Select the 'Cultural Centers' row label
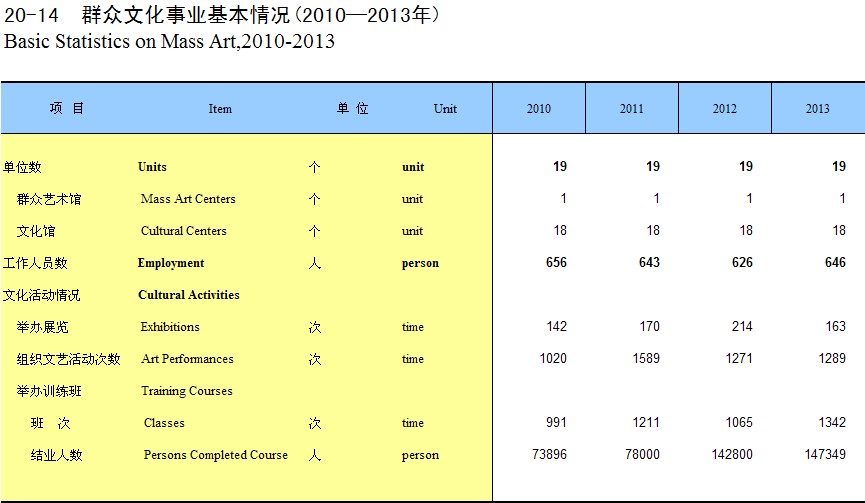The height and width of the screenshot is (503, 865). (x=183, y=231)
